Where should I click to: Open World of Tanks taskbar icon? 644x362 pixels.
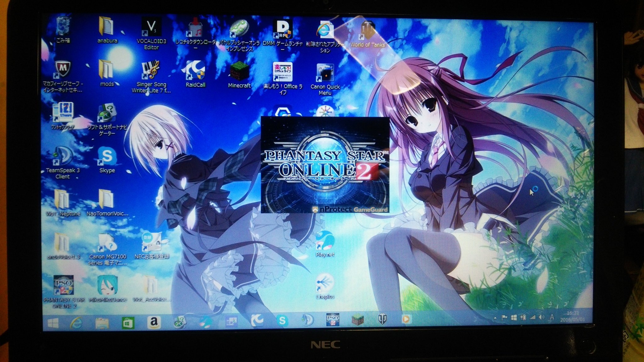tap(382, 319)
